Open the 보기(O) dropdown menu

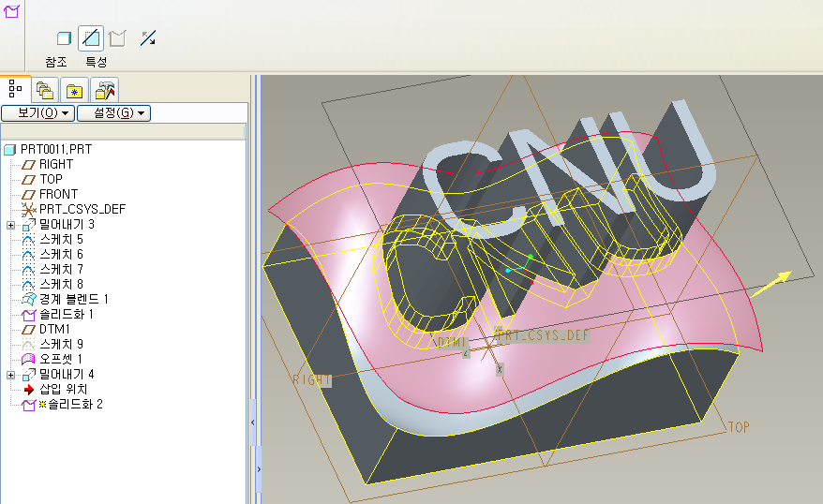pyautogui.click(x=37, y=113)
